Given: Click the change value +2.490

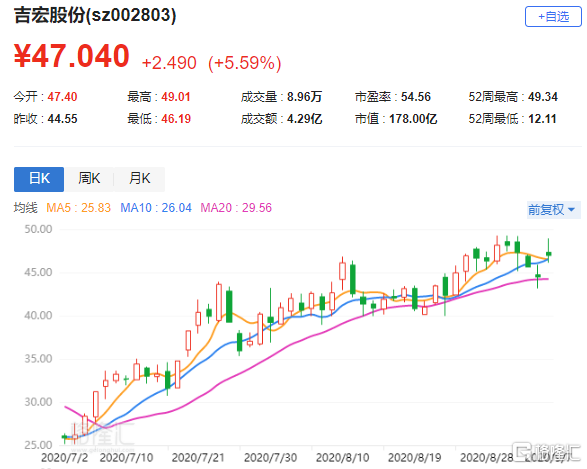Looking at the screenshot, I should click(169, 63).
